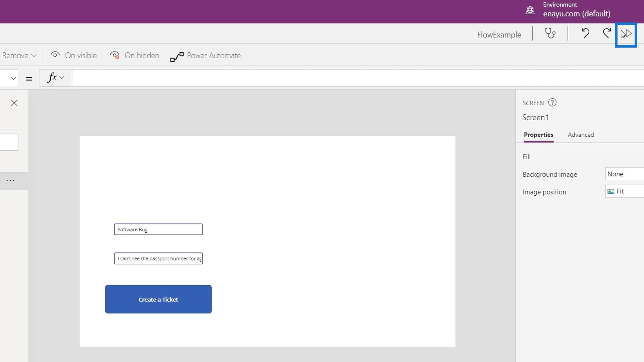Click the Environment globe icon
This screenshot has height=362, width=644.
point(530,10)
